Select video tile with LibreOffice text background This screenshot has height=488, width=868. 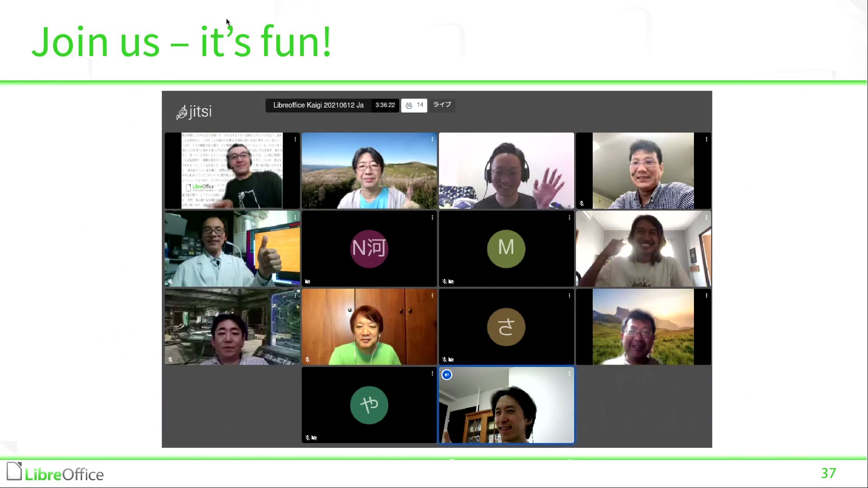click(x=232, y=170)
